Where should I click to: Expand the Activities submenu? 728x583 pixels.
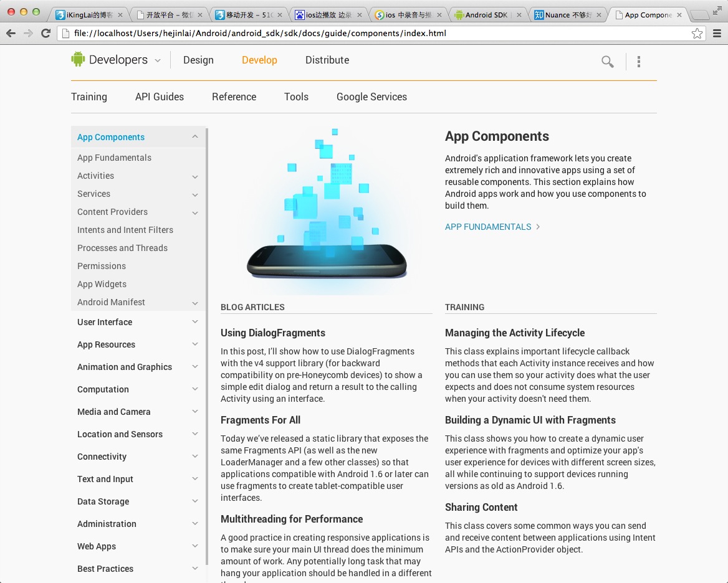pyautogui.click(x=195, y=177)
